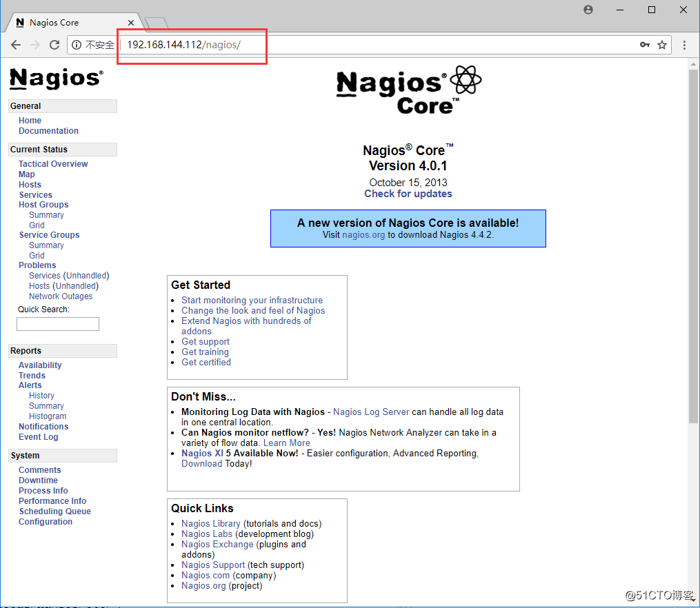The width and height of the screenshot is (700, 608).
Task: Open Process Info
Action: 43,490
